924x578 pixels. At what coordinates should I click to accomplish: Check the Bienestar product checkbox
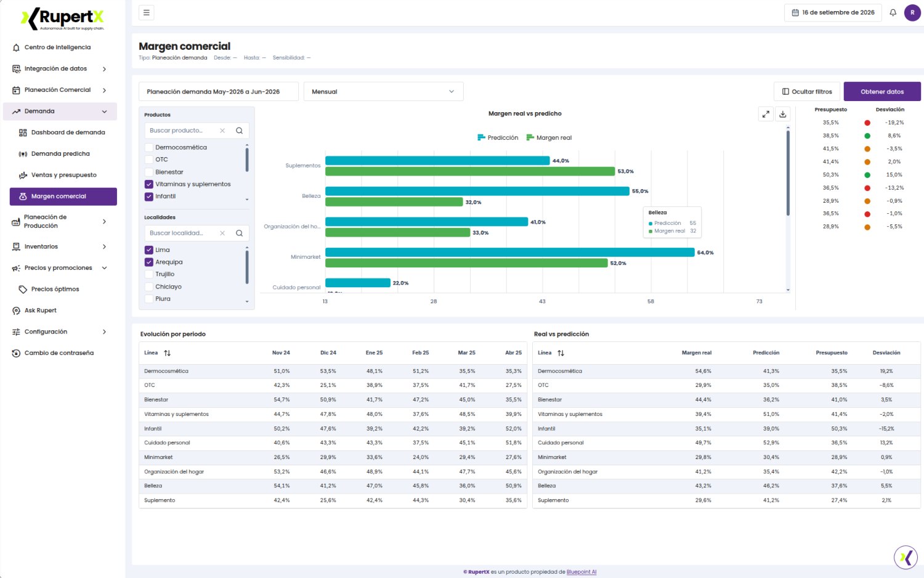point(148,172)
